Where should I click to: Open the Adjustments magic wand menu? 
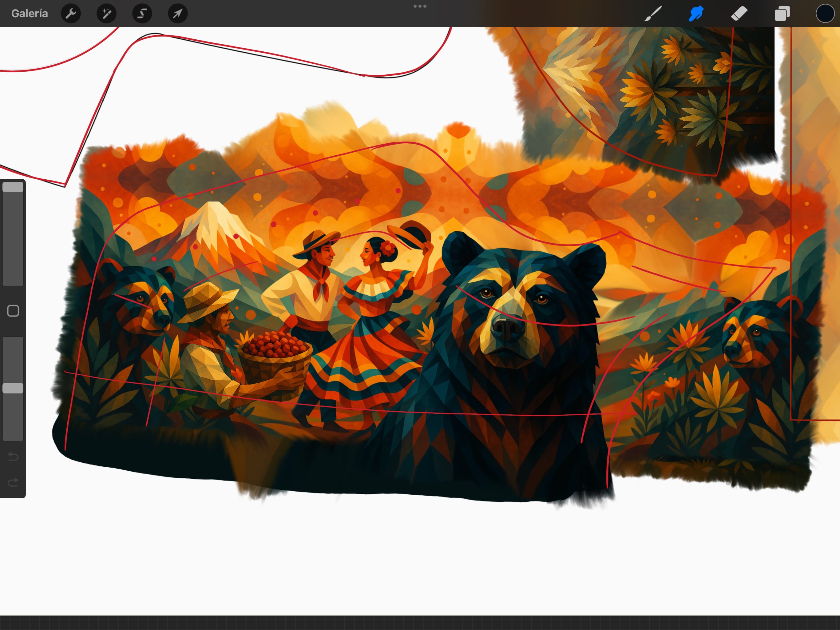pyautogui.click(x=107, y=14)
